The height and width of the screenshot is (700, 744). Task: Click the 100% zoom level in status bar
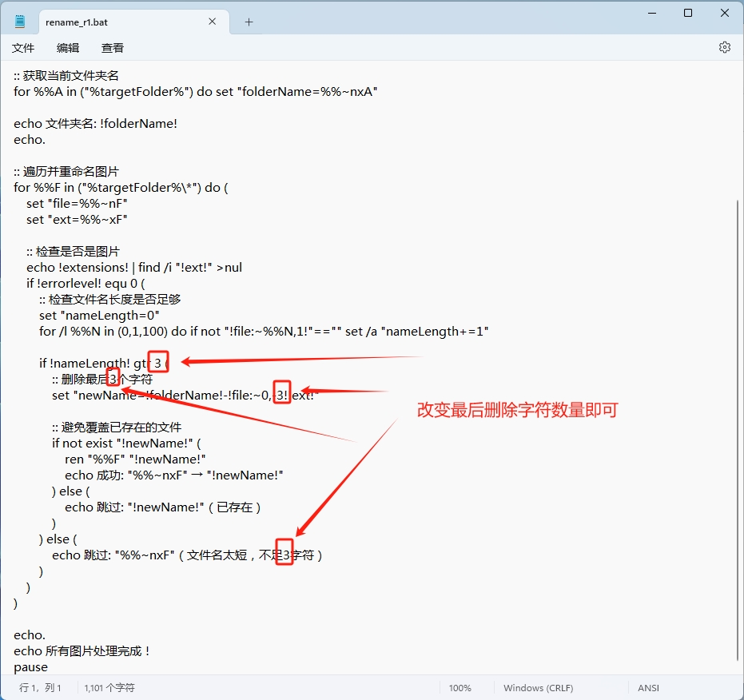(460, 688)
